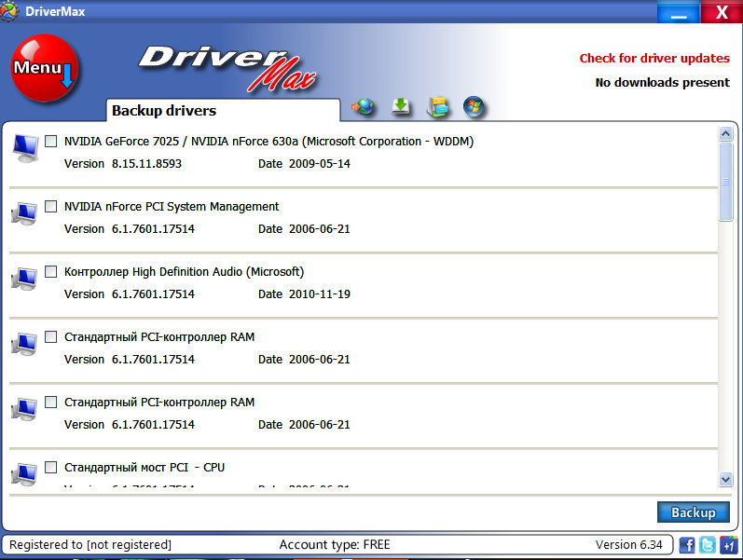Click No downloads present text

coord(663,82)
